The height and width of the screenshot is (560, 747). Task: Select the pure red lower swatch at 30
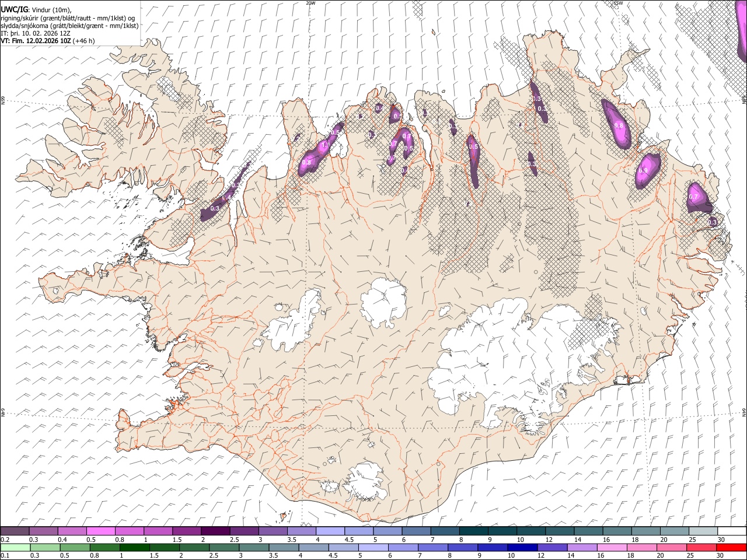731,548
